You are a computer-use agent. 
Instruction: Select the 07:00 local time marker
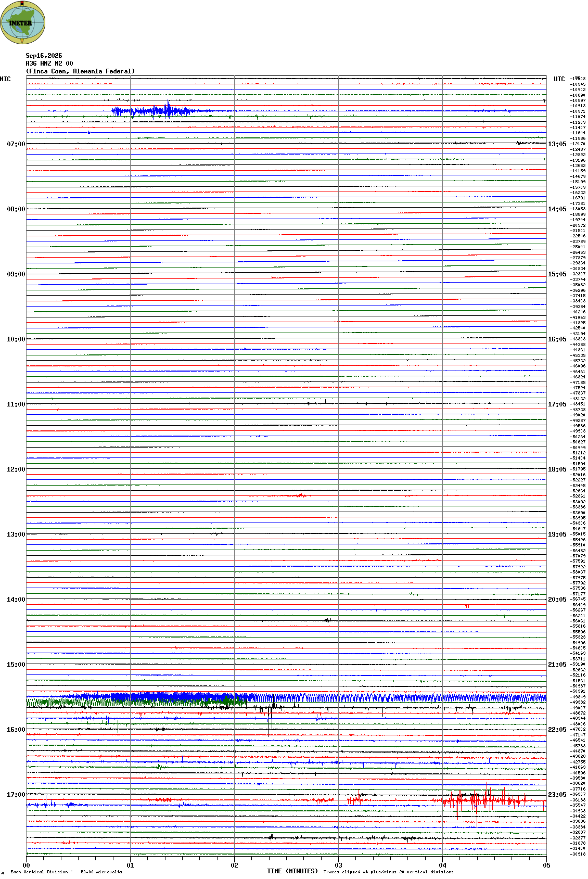point(16,144)
